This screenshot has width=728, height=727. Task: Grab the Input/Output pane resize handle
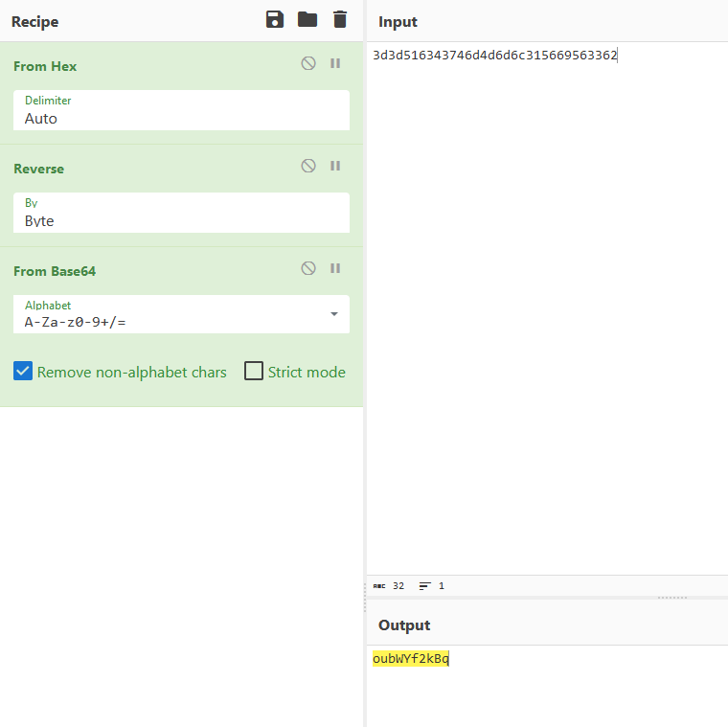(671, 597)
